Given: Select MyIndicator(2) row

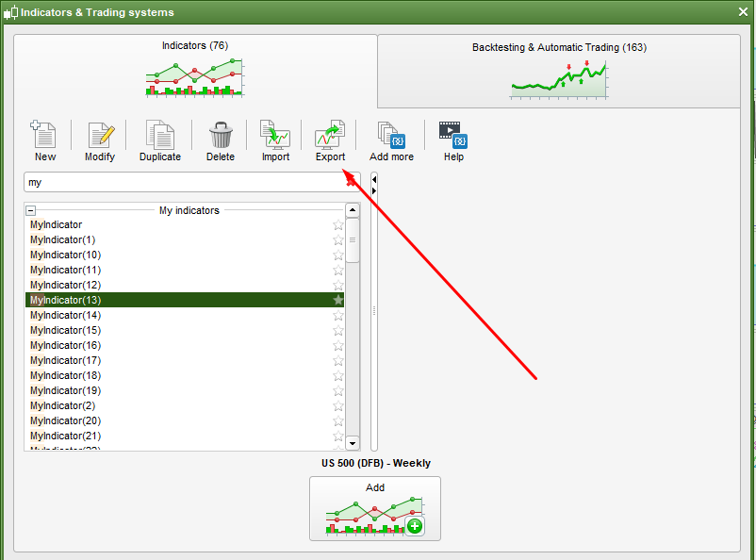Looking at the screenshot, I should point(185,405).
